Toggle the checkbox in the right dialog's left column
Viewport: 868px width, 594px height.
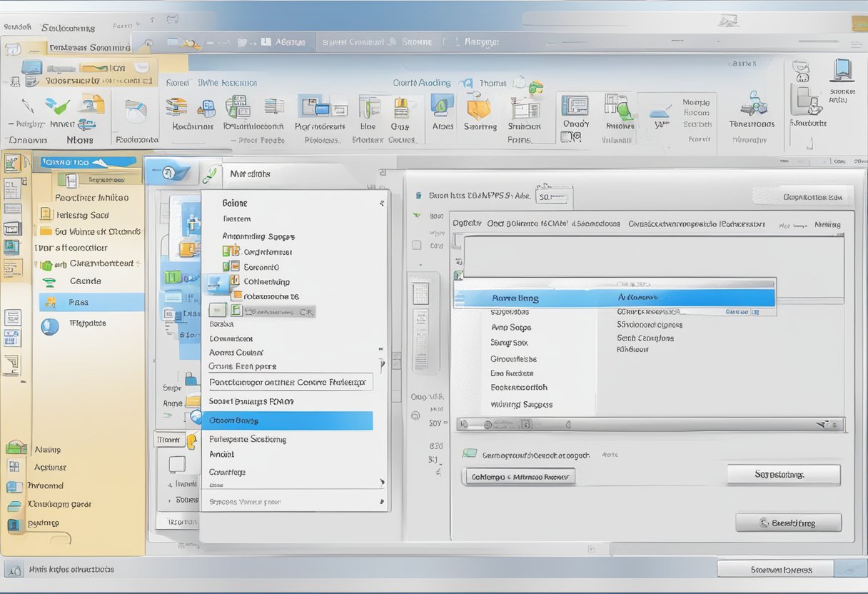(416, 246)
